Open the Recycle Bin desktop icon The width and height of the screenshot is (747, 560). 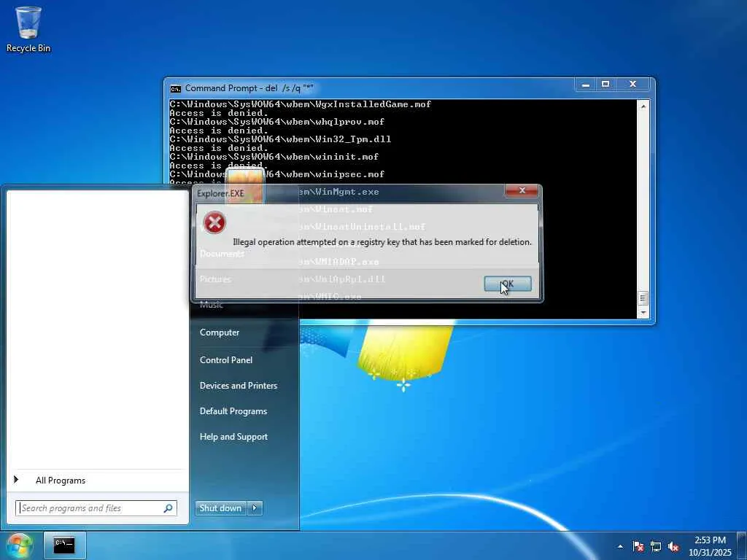(x=28, y=29)
